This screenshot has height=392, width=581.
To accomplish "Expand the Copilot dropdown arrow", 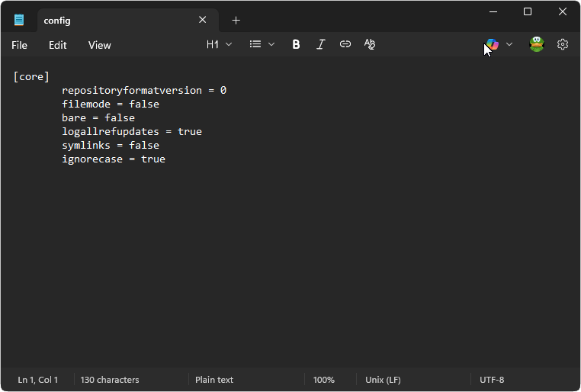I will 509,44.
